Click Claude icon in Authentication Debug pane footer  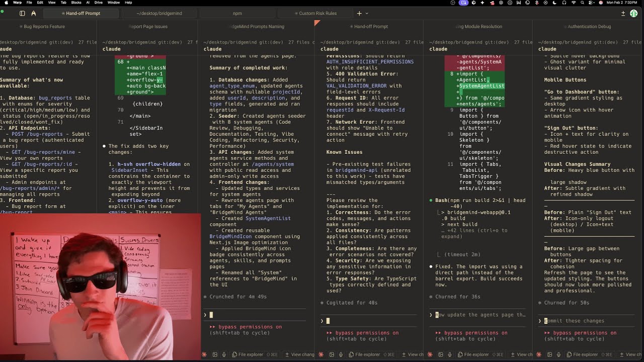(x=539, y=354)
